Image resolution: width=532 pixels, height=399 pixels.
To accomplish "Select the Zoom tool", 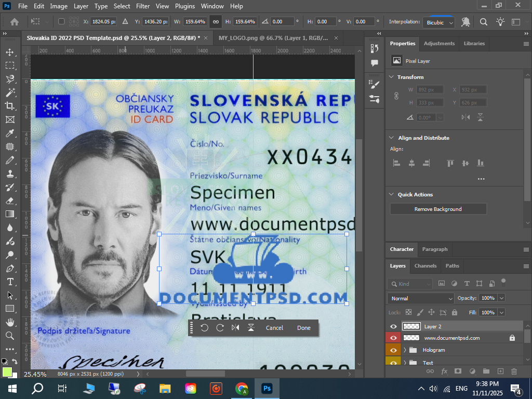I will (10, 336).
